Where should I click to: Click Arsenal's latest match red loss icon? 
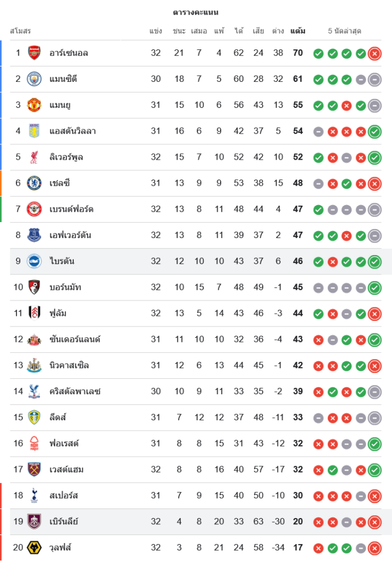click(374, 54)
